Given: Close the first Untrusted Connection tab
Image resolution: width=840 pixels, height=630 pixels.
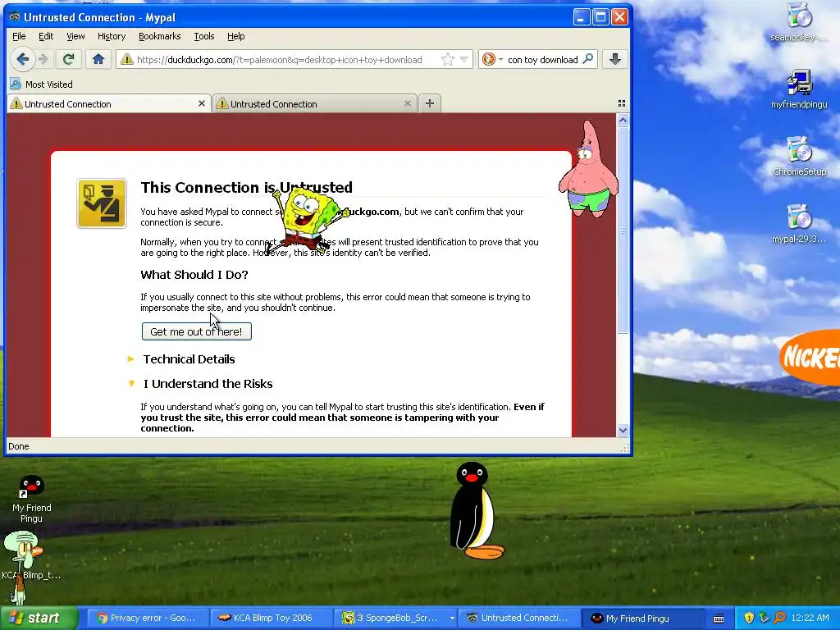Looking at the screenshot, I should point(202,103).
